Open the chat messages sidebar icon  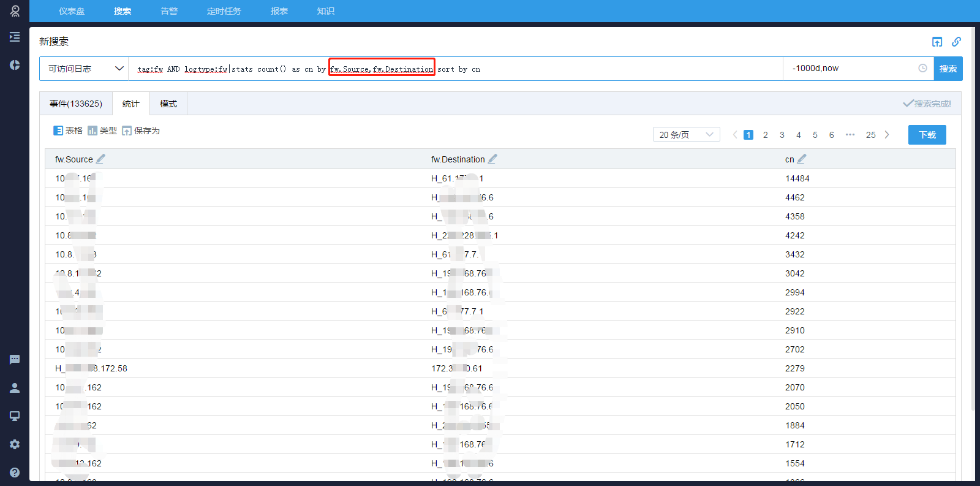15,360
